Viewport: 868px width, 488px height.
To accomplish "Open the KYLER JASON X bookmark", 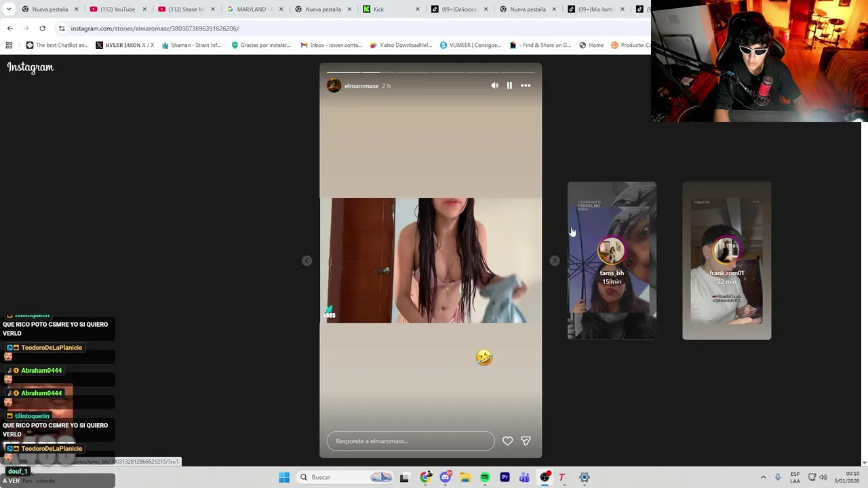I will coord(125,45).
